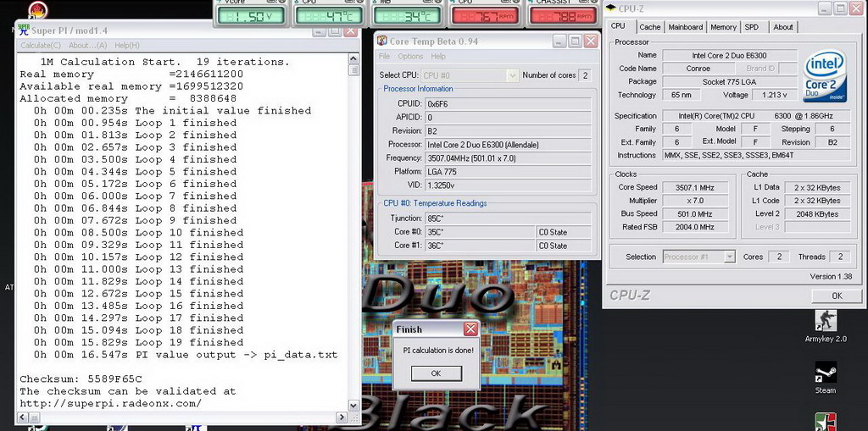Image resolution: width=868 pixels, height=431 pixels.
Task: Click the Voltage 1.213 v field in CPU-Z
Action: tap(773, 95)
